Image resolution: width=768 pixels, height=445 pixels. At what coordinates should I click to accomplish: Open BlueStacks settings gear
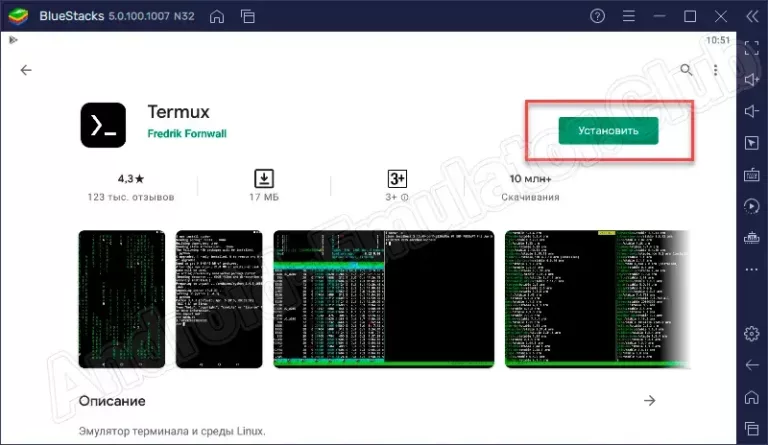coord(752,333)
